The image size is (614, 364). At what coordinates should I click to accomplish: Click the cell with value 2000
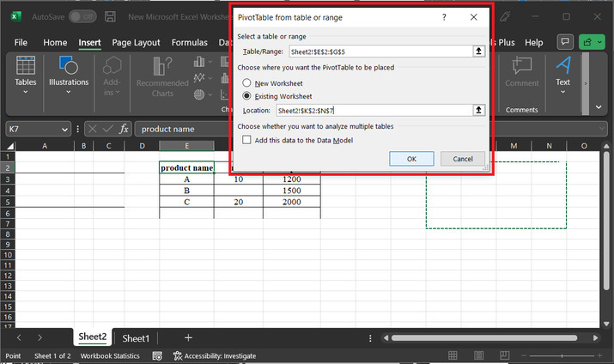[x=292, y=202]
